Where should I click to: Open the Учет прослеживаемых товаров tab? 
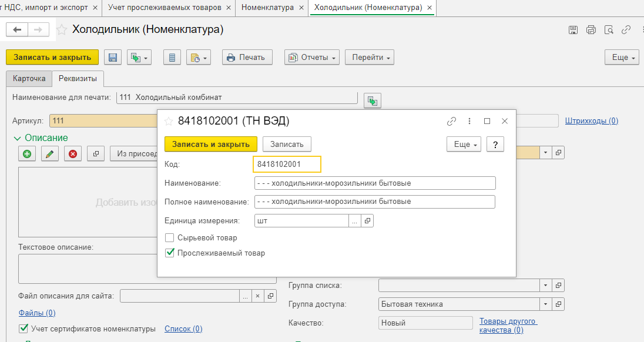pos(165,8)
